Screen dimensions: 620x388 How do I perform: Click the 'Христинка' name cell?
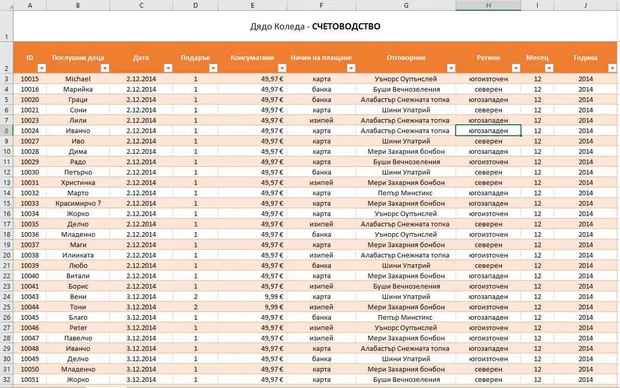78,182
